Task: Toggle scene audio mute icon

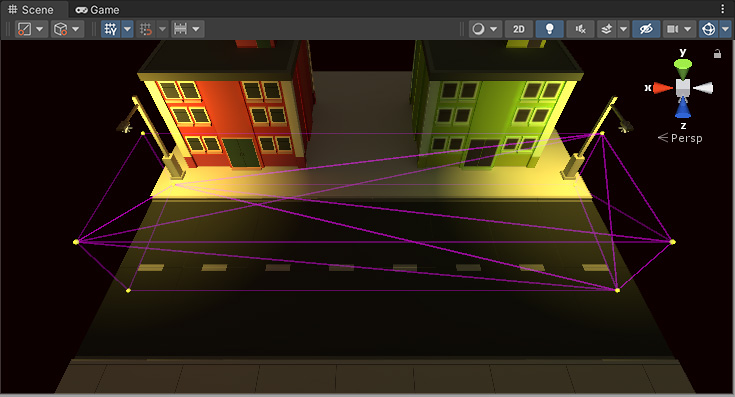Action: coord(581,29)
